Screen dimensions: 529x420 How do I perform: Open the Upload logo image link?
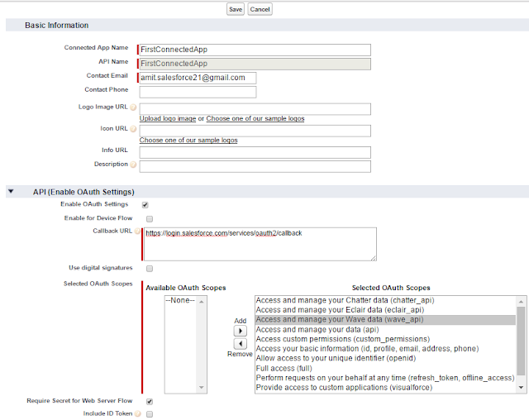(x=168, y=119)
